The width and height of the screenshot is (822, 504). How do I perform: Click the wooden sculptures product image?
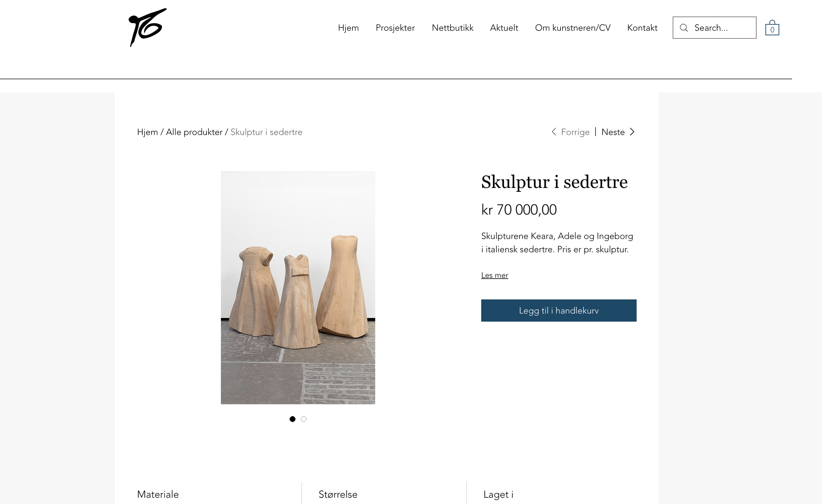(298, 288)
